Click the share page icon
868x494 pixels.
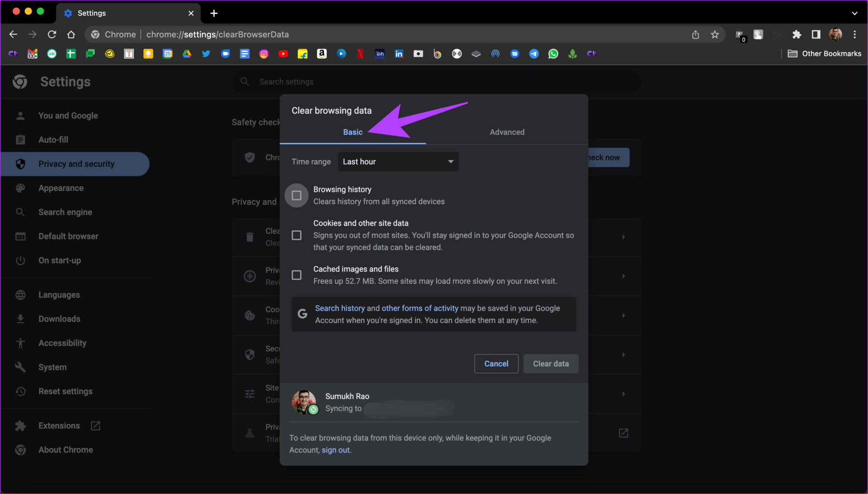(695, 34)
